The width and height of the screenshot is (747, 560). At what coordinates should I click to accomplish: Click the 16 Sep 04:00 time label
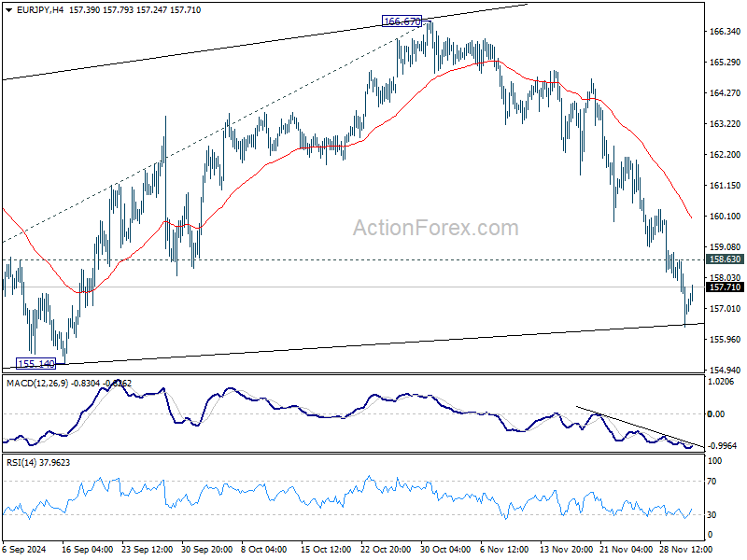coord(87,550)
